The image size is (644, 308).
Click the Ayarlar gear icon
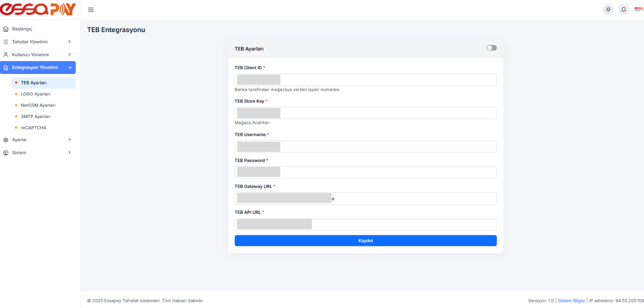[6, 140]
